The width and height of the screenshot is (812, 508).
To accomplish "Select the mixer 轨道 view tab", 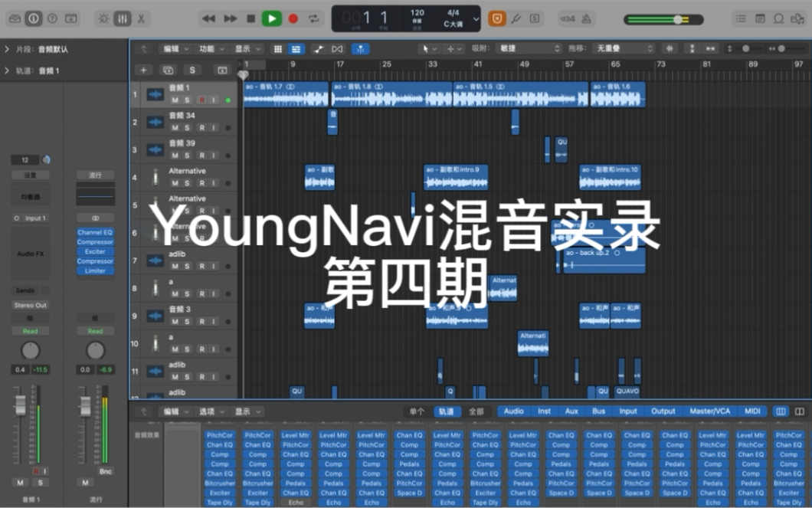I will click(x=447, y=411).
